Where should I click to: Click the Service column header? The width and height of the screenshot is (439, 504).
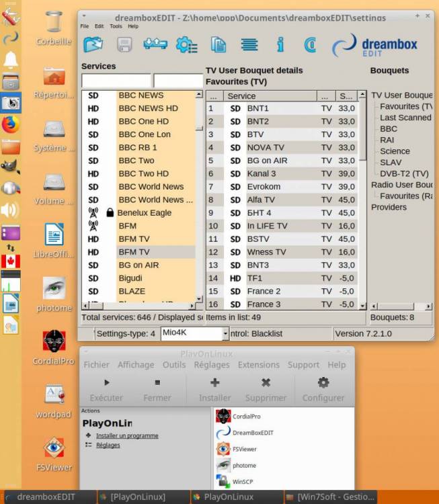(x=270, y=96)
